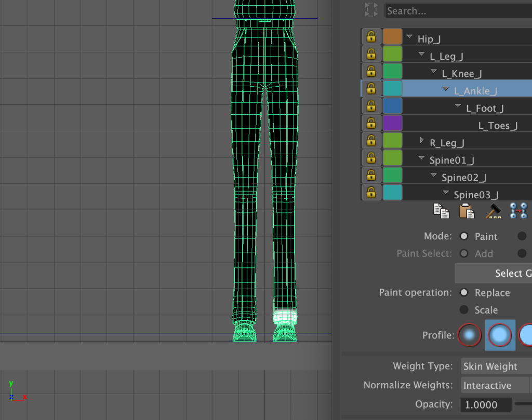Viewport: 532px width, 420px height.
Task: Click the Paste vertex weights icon
Action: click(467, 211)
